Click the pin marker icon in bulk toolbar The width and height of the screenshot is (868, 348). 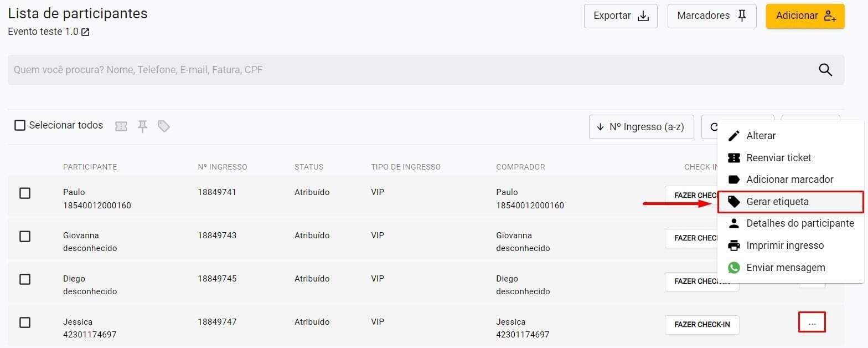point(142,126)
